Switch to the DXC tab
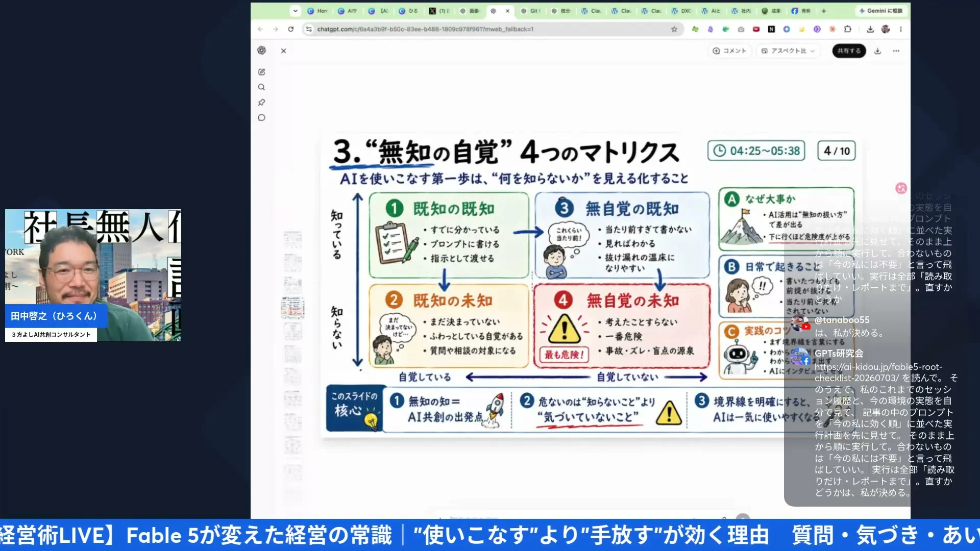 [682, 11]
